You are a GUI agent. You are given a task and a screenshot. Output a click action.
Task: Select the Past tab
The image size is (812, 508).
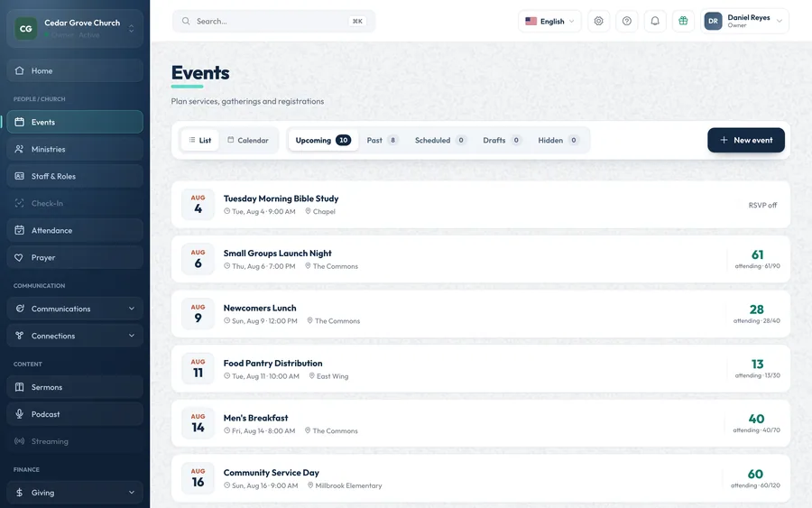click(x=383, y=141)
